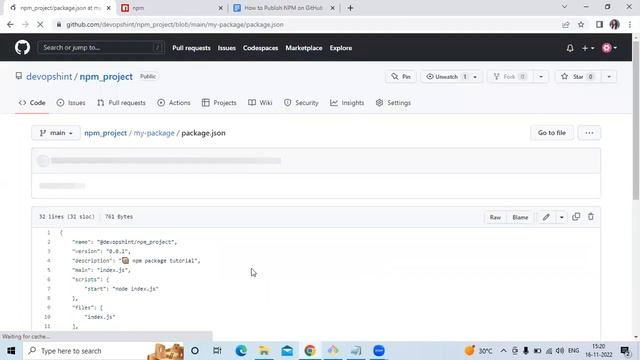
Task: Open Task View on taskbar
Action: click(217, 351)
